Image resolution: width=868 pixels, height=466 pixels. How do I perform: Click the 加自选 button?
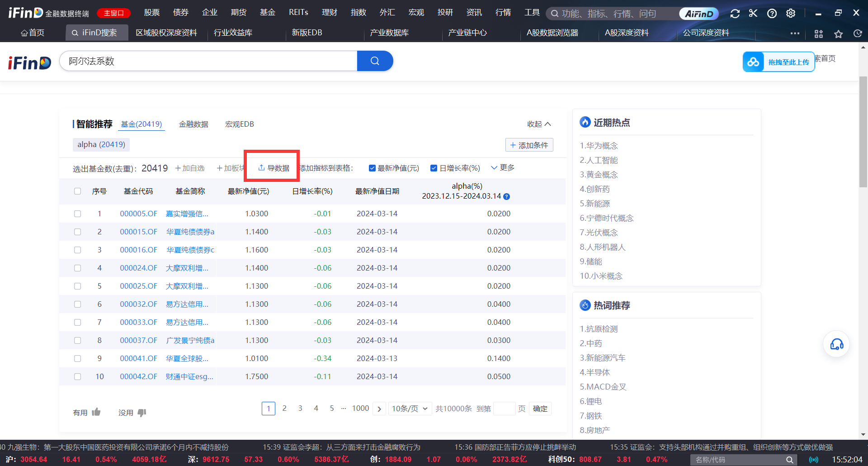point(190,168)
